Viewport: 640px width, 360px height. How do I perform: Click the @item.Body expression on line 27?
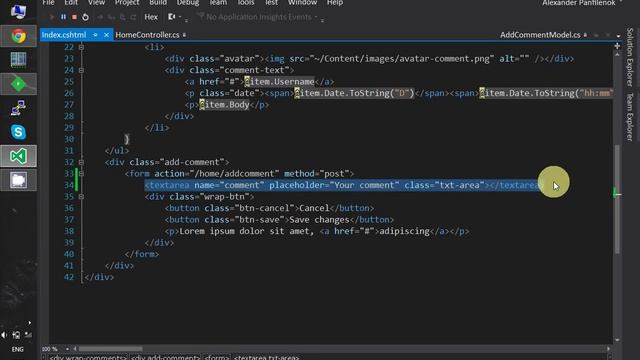click(224, 105)
